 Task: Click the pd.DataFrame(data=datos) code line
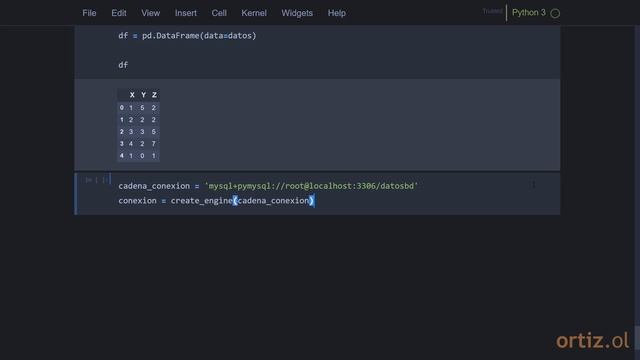(187, 36)
